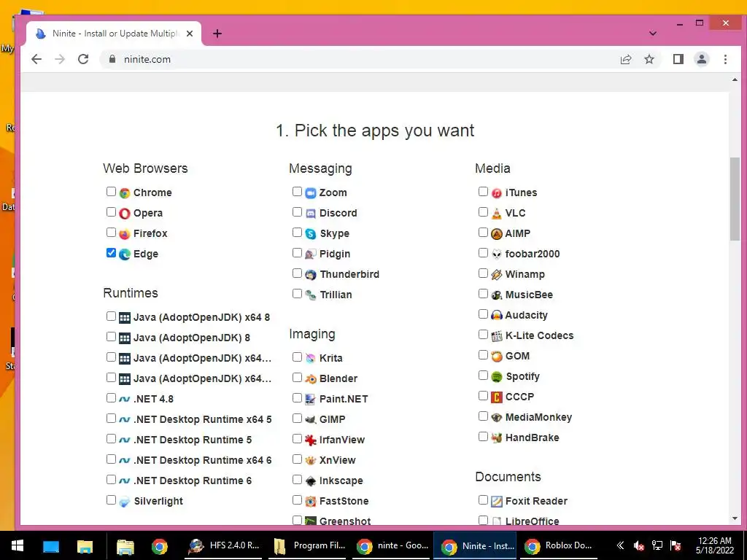Viewport: 747px width, 560px height.
Task: Click the Edge logo icon
Action: click(125, 254)
